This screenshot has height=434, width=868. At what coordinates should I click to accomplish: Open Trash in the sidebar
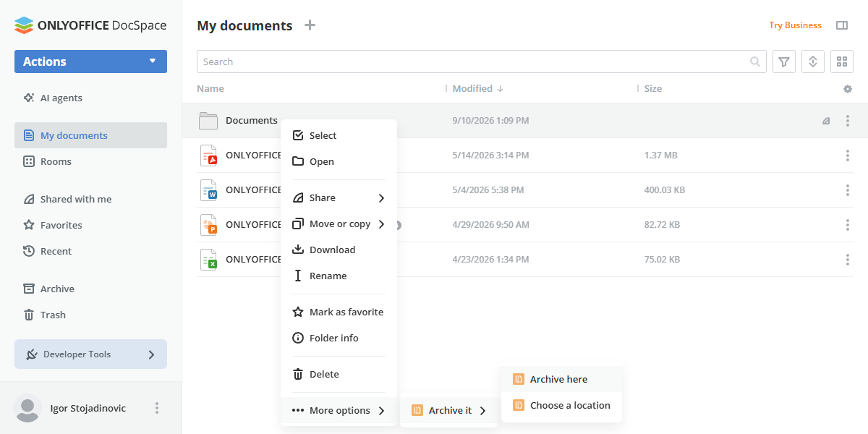(90, 315)
